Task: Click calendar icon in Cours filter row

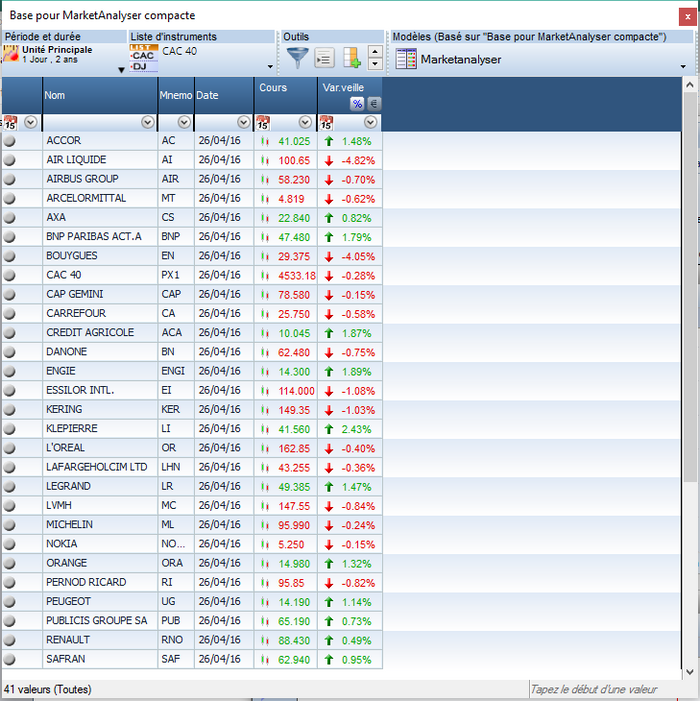Action: pyautogui.click(x=263, y=122)
